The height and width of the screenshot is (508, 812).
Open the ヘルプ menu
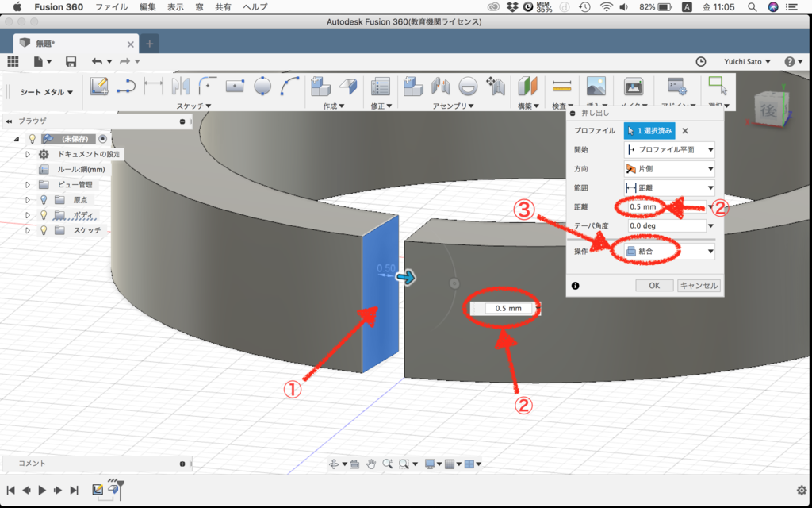[x=255, y=6]
